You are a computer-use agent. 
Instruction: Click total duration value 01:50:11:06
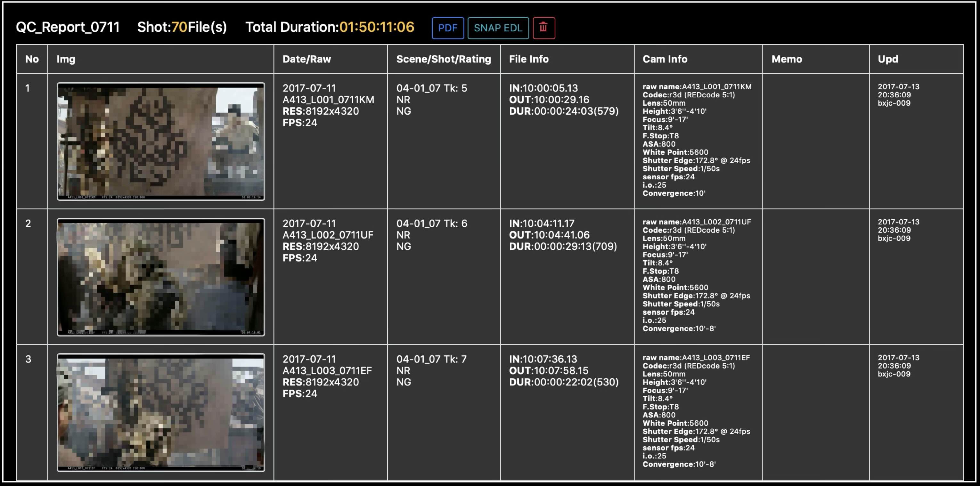[x=376, y=27]
